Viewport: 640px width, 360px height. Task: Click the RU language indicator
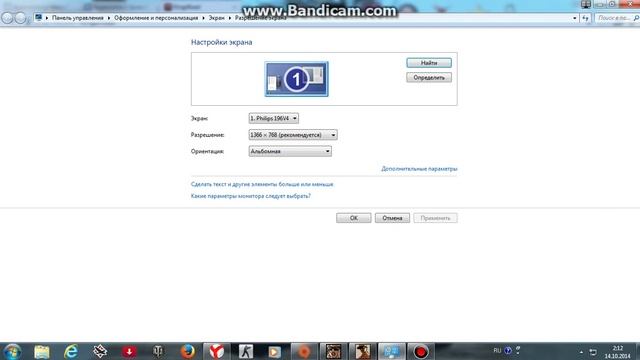click(x=497, y=351)
